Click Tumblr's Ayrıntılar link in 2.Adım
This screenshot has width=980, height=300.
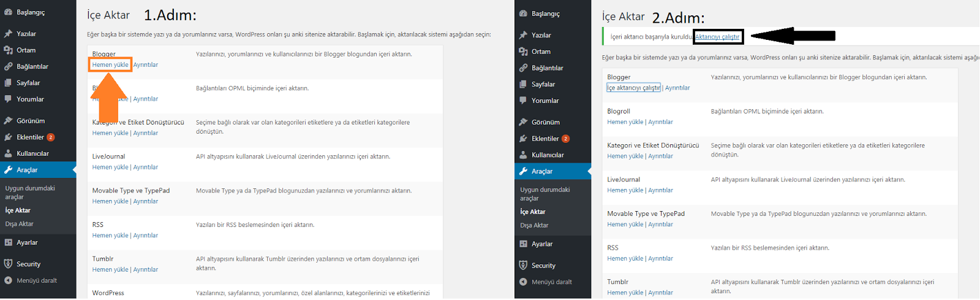[x=660, y=293]
